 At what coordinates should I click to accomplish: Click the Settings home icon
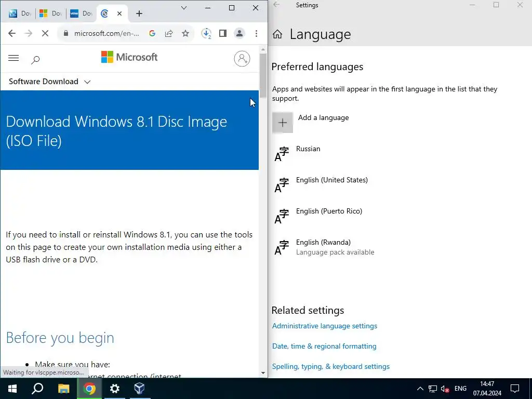click(277, 34)
